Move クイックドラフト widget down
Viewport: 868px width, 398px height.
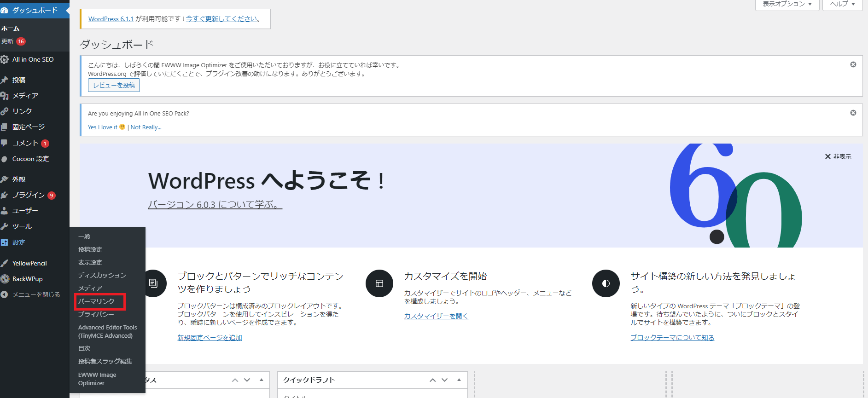444,380
